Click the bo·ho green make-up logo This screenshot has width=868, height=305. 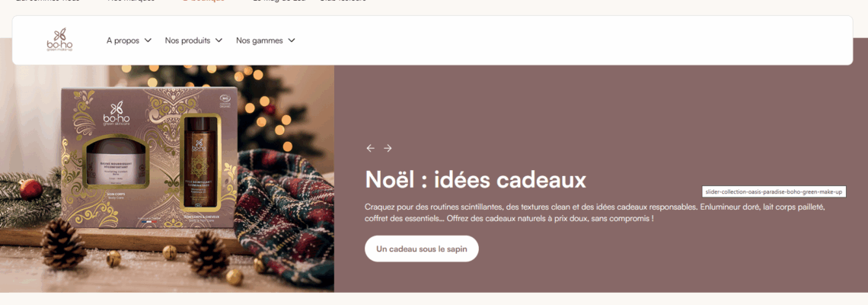(59, 40)
